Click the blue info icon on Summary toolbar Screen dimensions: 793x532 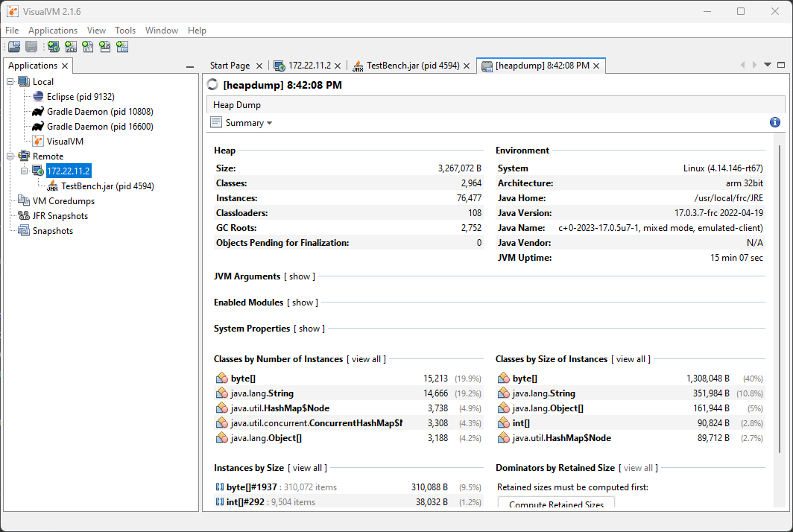click(x=774, y=121)
